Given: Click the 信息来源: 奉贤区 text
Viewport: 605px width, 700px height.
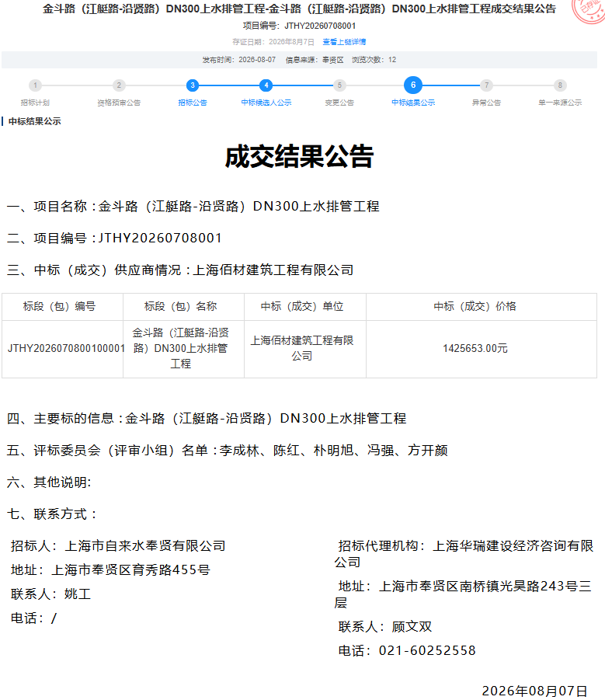Looking at the screenshot, I should pyautogui.click(x=315, y=60).
